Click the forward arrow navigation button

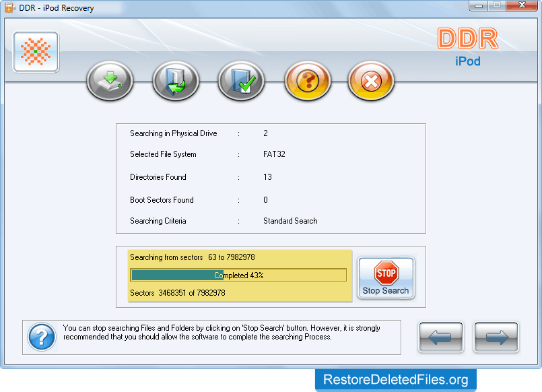[496, 337]
